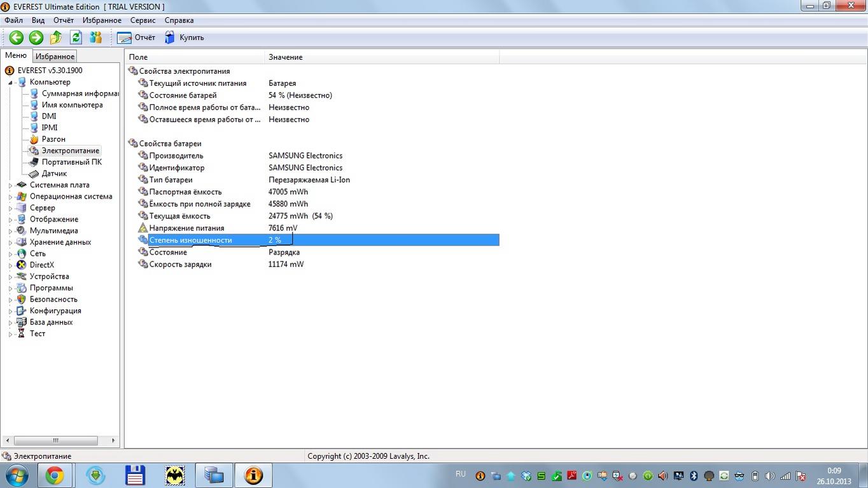
Task: Select the Паспортная ёмкость row
Action: click(318, 192)
